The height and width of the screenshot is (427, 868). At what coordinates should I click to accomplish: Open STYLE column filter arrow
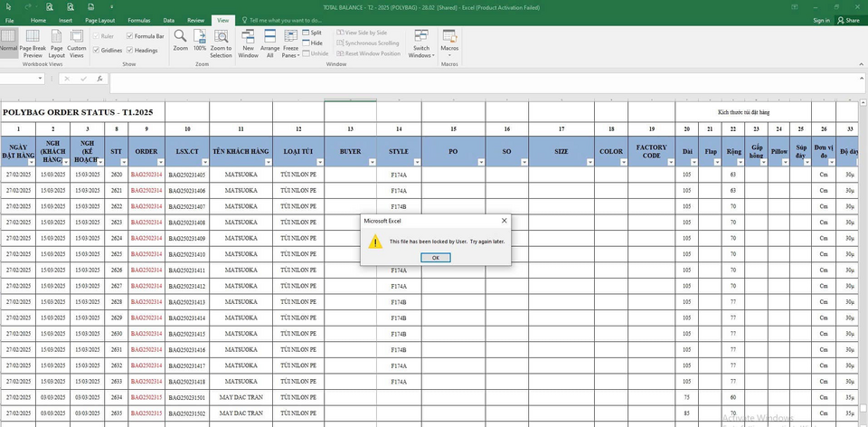(x=417, y=162)
